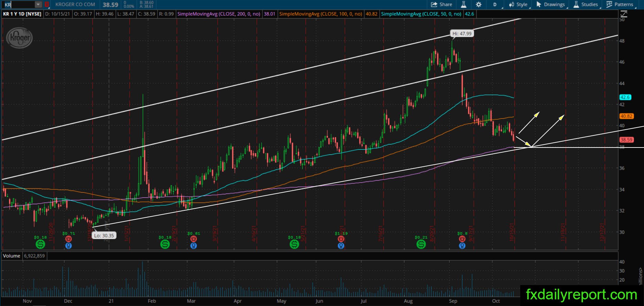This screenshot has width=644, height=306.
Task: Open the Style menu
Action: [x=518, y=4]
